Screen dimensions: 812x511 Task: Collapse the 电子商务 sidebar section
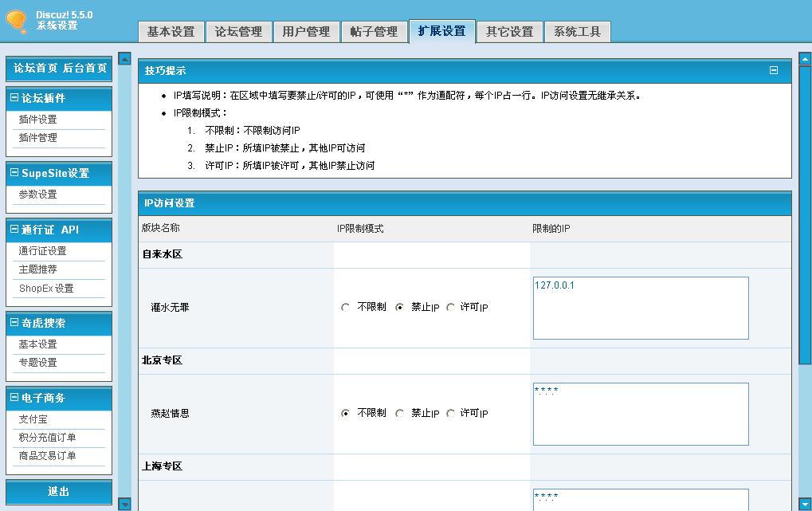tap(14, 398)
